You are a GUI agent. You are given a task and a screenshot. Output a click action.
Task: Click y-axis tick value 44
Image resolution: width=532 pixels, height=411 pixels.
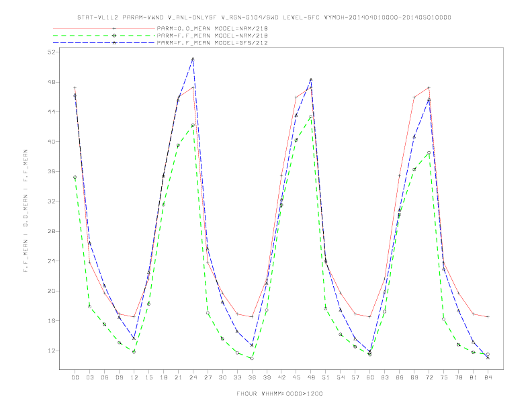[52, 111]
